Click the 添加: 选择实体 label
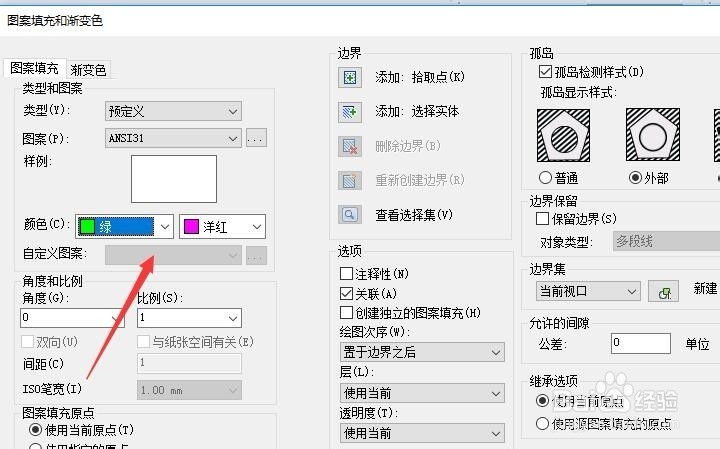This screenshot has width=720, height=449. pos(417,112)
